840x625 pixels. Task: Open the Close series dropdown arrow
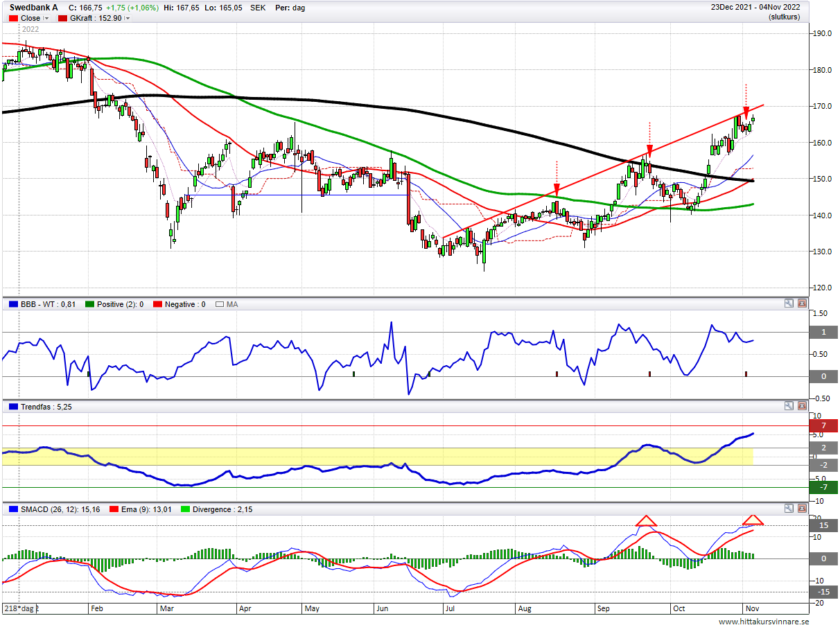[46, 19]
